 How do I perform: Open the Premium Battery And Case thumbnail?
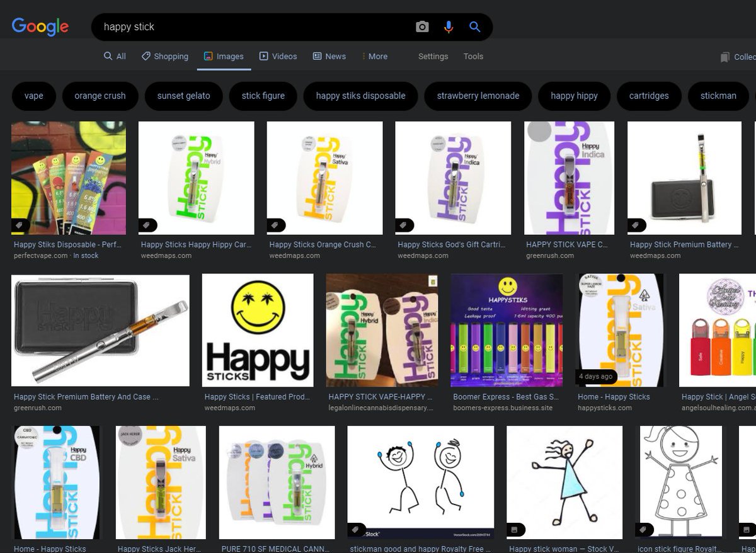point(100,330)
